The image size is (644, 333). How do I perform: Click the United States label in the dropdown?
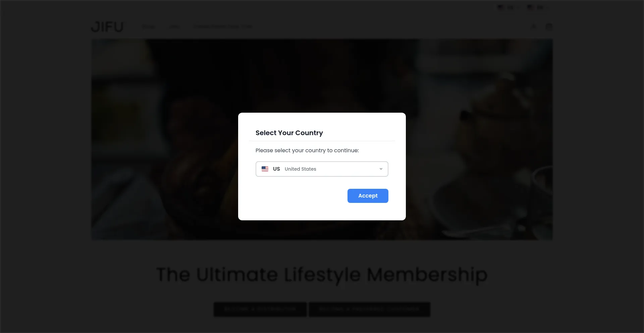pos(300,169)
